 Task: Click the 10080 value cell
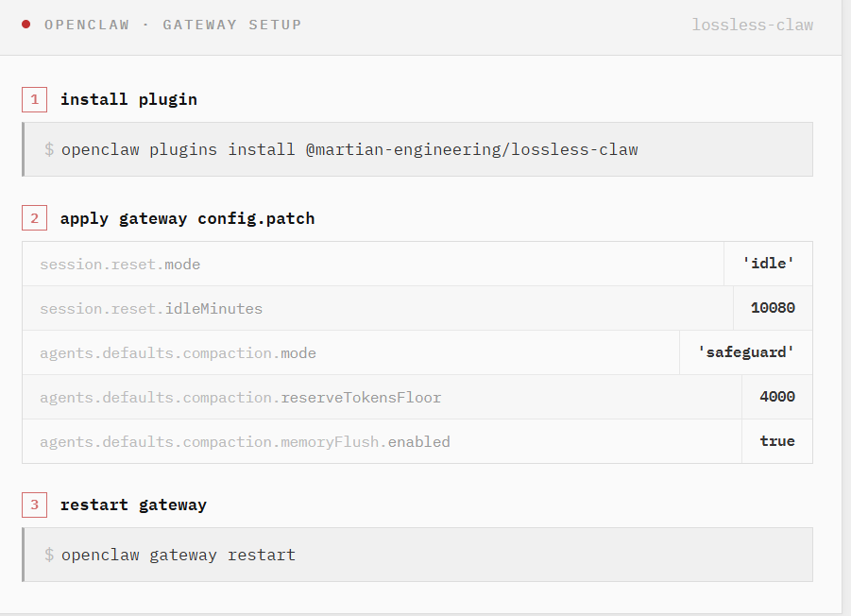pos(773,308)
